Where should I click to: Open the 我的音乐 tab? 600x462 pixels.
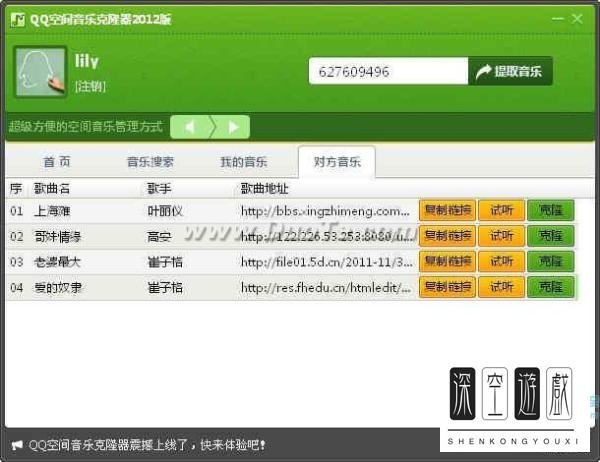click(x=244, y=162)
